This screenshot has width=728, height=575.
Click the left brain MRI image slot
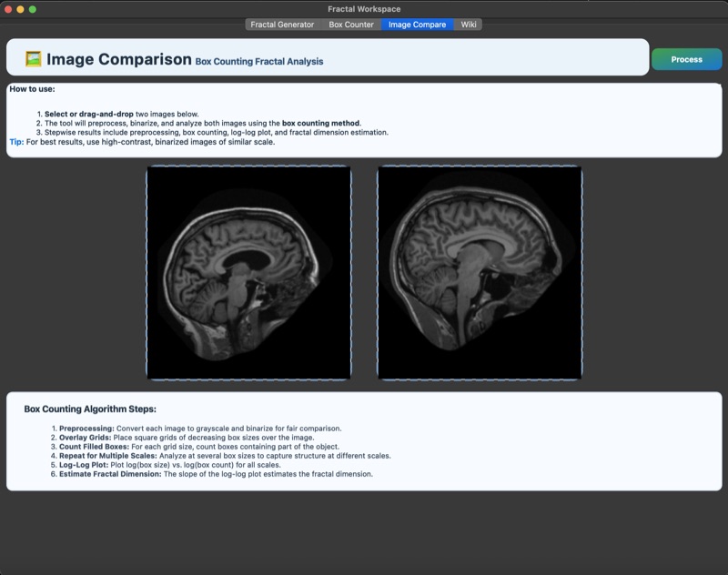pyautogui.click(x=248, y=272)
